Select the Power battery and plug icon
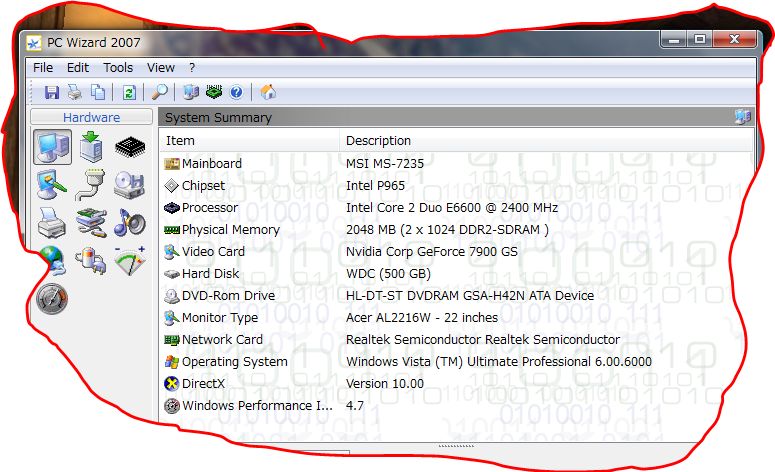Viewport: 775px width, 472px height. [x=91, y=260]
